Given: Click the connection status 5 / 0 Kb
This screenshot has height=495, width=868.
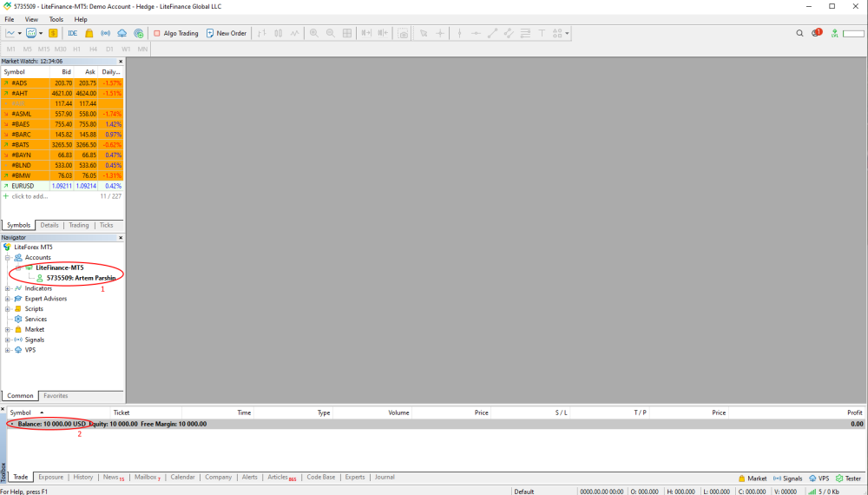Looking at the screenshot, I should point(824,492).
